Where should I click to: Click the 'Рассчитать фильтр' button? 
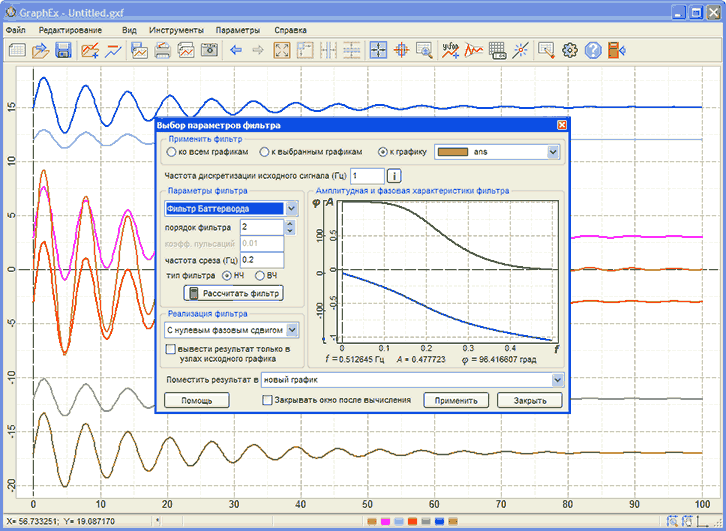tap(234, 293)
